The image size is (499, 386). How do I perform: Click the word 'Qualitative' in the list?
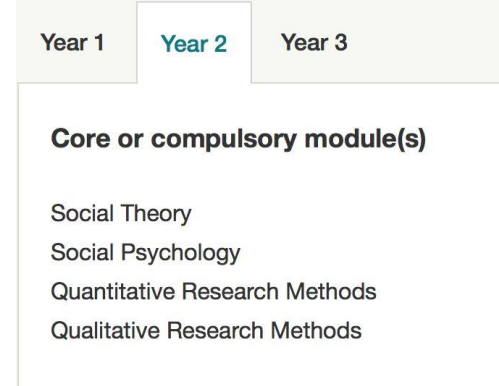click(x=105, y=330)
